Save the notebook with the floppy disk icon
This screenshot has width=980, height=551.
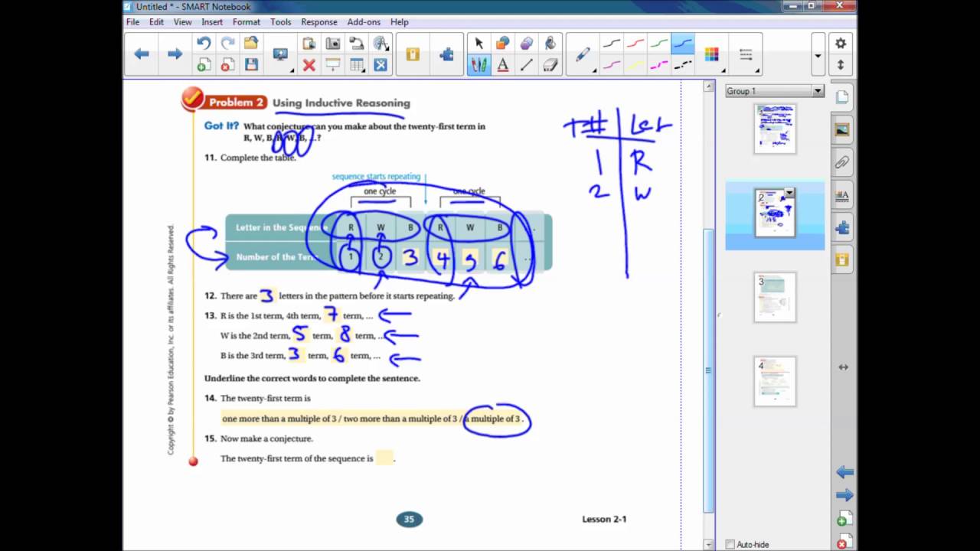[x=251, y=66]
